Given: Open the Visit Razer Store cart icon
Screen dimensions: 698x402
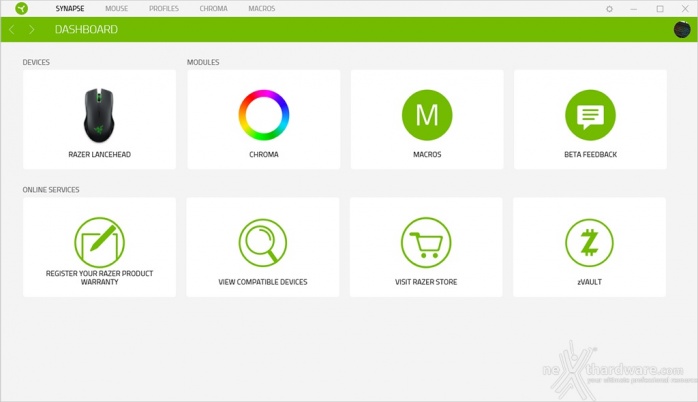Looking at the screenshot, I should [426, 242].
